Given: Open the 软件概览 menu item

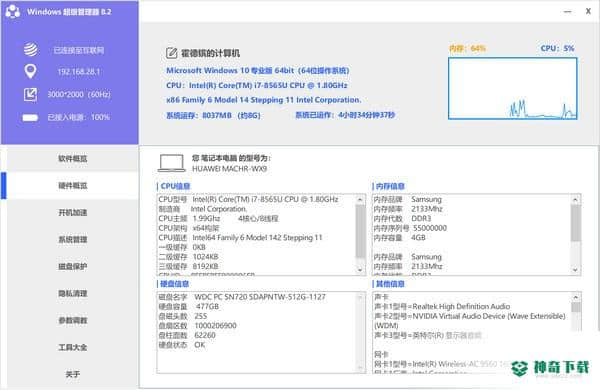Looking at the screenshot, I should point(73,158).
